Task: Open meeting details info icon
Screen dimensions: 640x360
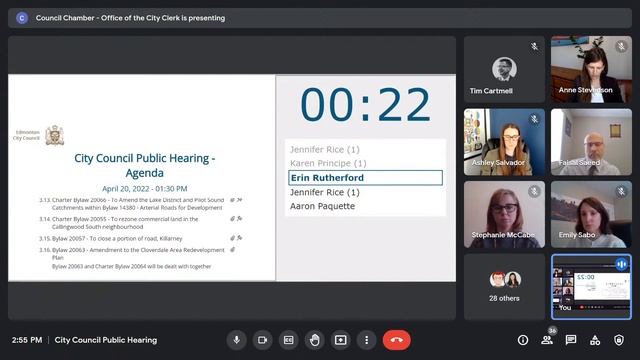Action: (523, 340)
